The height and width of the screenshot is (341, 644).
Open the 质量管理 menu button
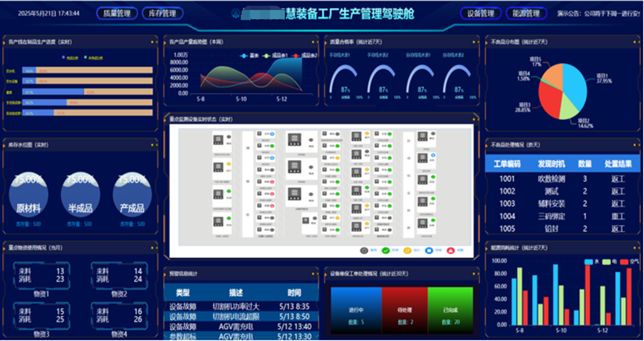[119, 13]
